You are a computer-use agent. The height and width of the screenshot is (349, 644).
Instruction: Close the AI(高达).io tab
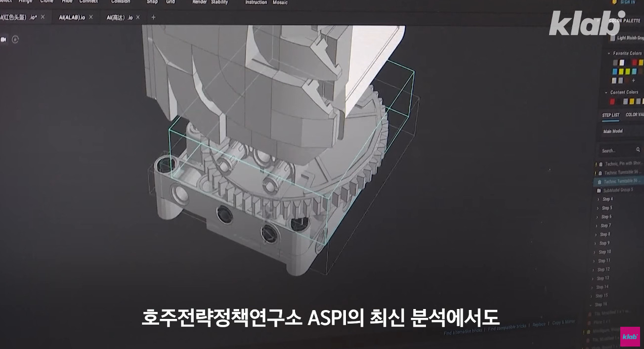tap(138, 17)
